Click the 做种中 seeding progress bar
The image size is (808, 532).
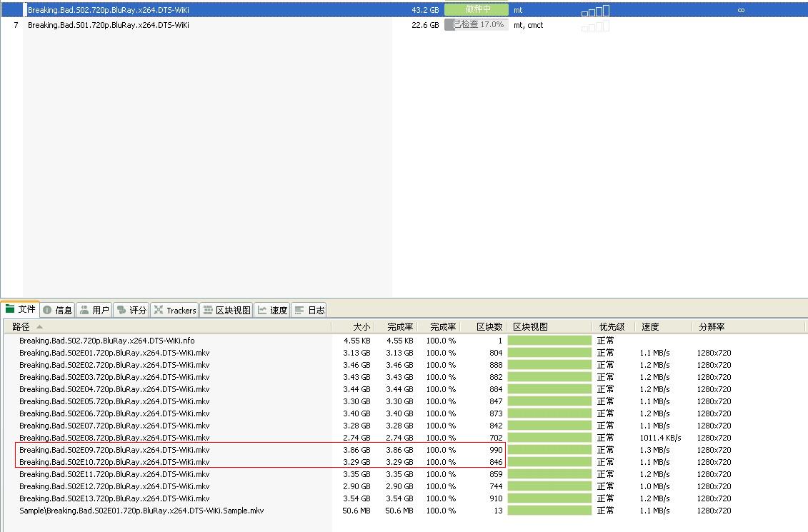coord(477,10)
